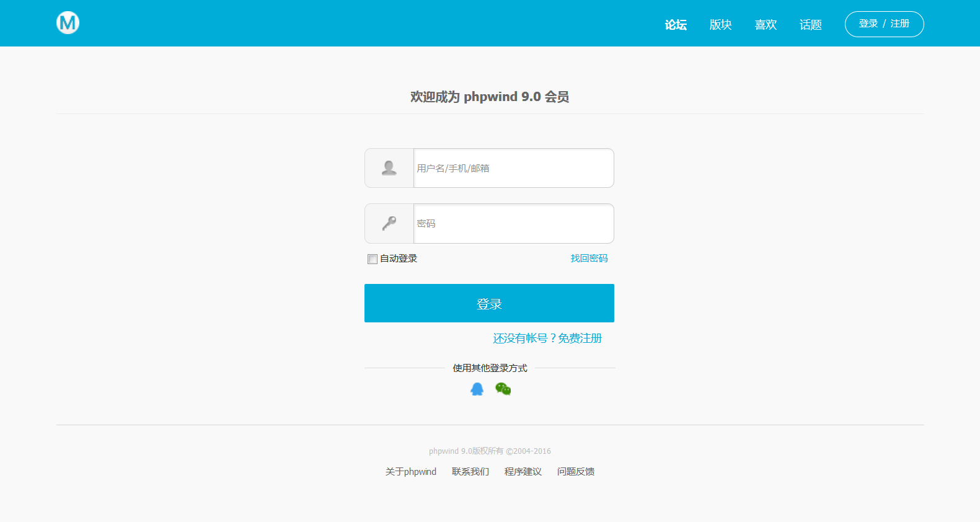Log in with the WeChat icon
Image resolution: width=980 pixels, height=522 pixels.
point(503,389)
